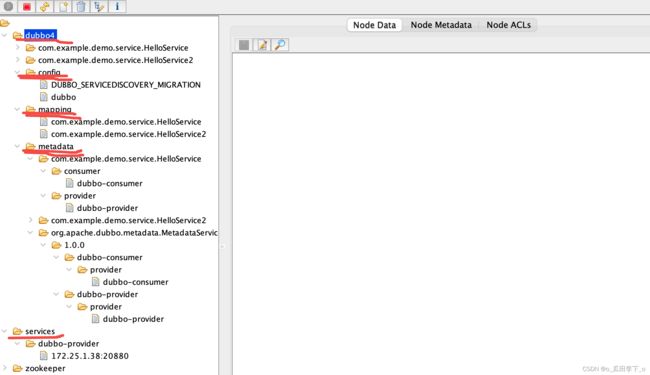Switch to the Node Metadata tab

pos(441,25)
